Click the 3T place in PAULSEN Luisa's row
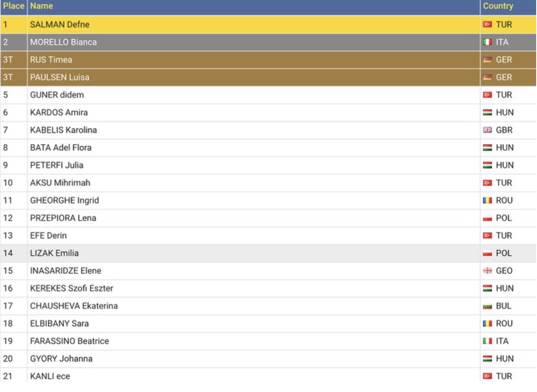Viewport: 537px width, 392px height. (8, 78)
